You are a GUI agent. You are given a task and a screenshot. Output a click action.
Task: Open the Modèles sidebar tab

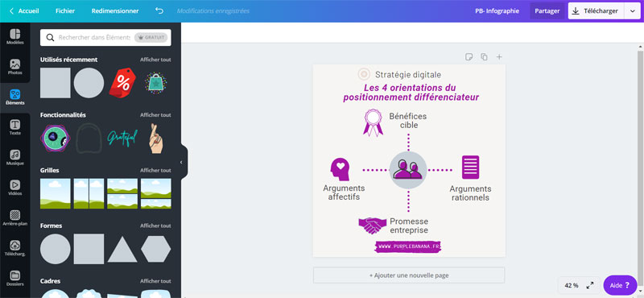tap(14, 36)
